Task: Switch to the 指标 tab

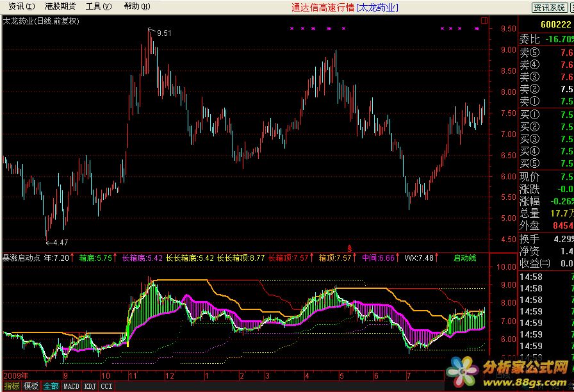Action: tap(12, 386)
